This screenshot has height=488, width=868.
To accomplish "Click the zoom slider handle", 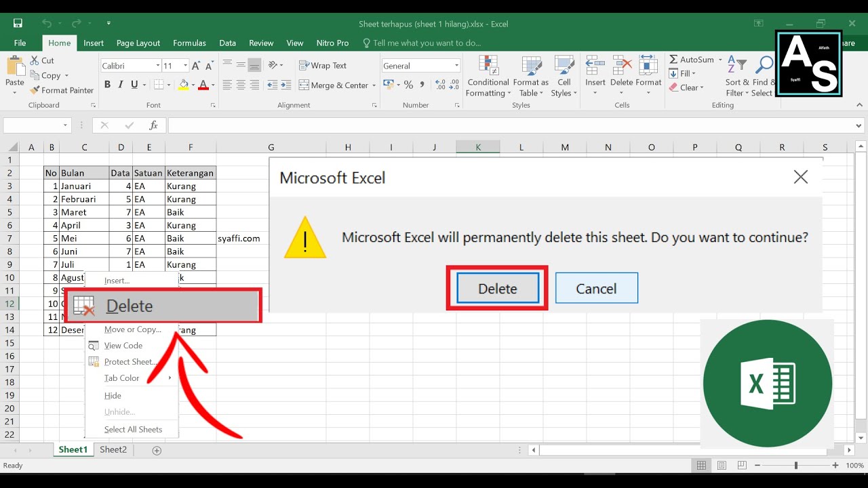I will point(795,466).
